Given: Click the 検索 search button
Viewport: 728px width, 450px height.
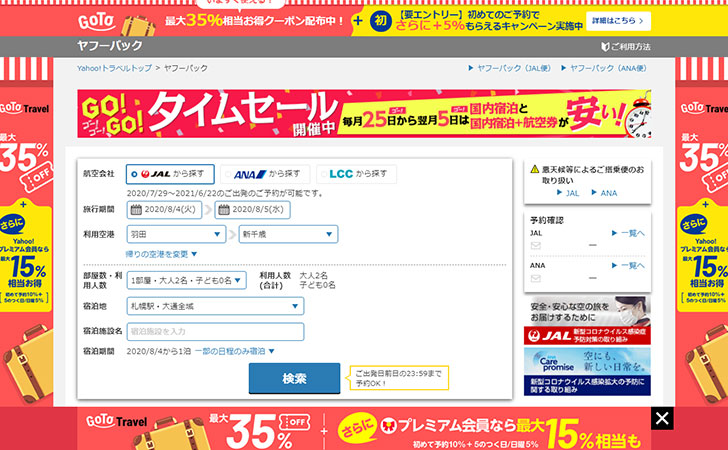Looking at the screenshot, I should coord(294,378).
